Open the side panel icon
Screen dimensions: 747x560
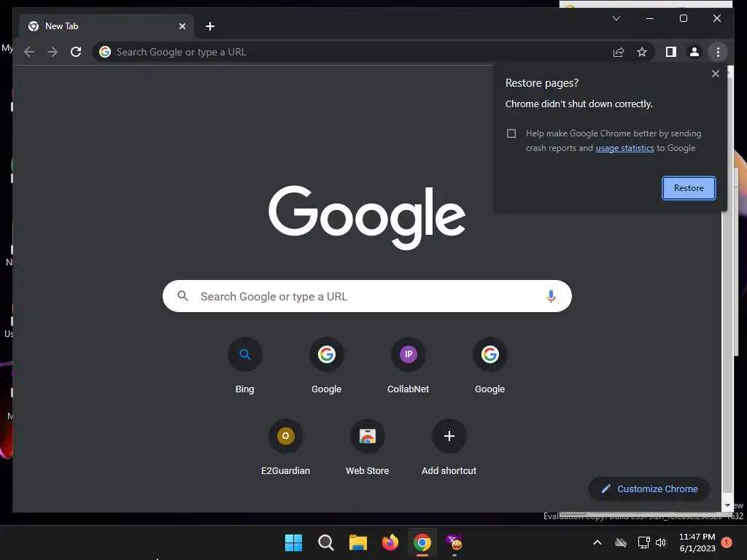[x=671, y=52]
